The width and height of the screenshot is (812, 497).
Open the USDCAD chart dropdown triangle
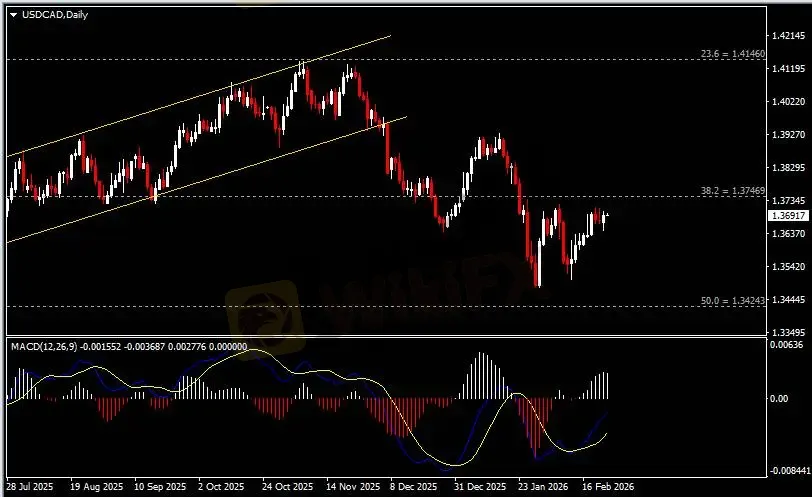click(x=13, y=15)
